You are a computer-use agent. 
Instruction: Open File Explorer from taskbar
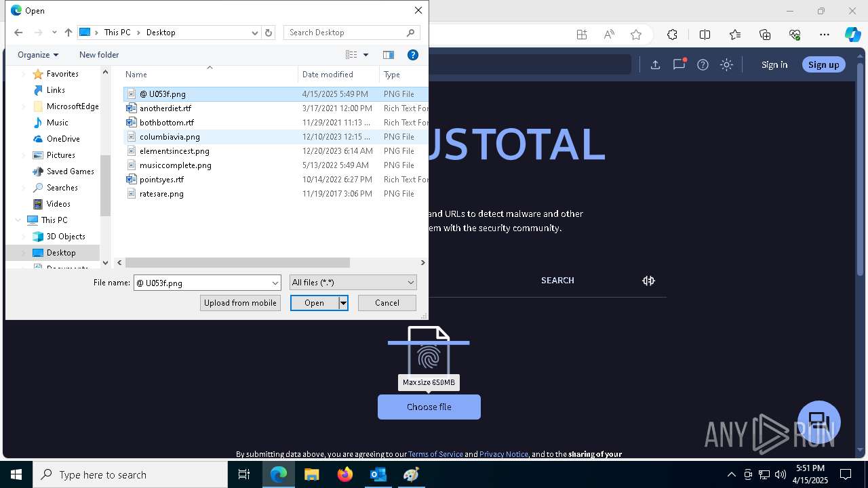point(311,474)
